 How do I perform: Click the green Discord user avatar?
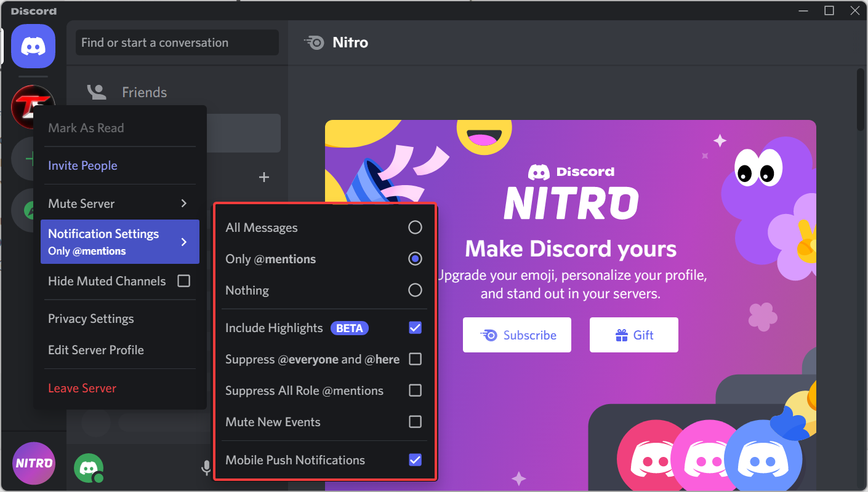click(89, 468)
